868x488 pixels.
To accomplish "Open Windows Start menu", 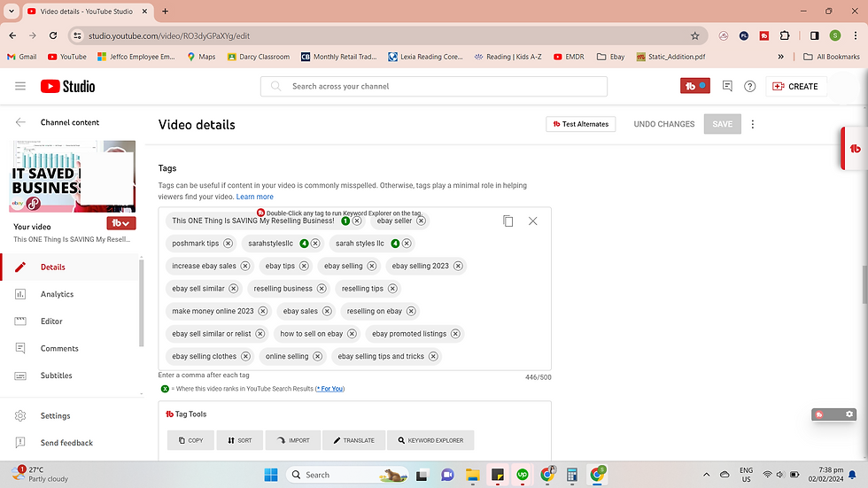I will [271, 475].
